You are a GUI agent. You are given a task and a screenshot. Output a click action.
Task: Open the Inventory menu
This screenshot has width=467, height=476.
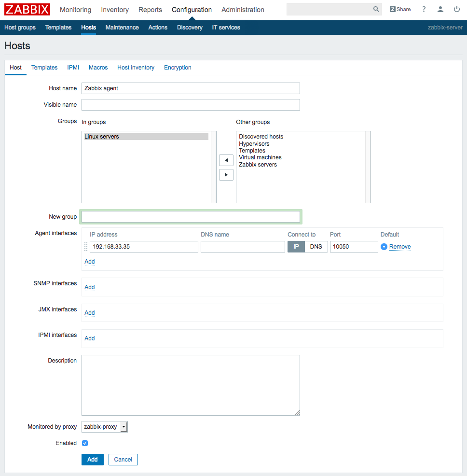click(115, 10)
